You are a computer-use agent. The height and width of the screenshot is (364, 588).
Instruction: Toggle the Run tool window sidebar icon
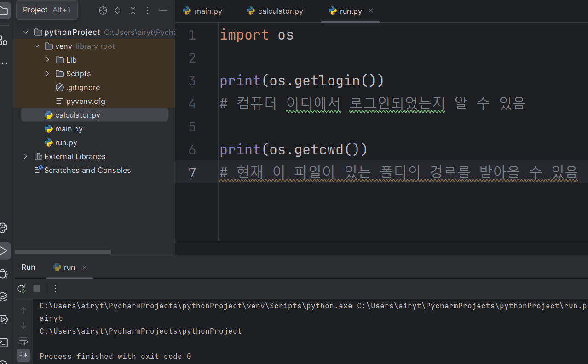coord(4,251)
